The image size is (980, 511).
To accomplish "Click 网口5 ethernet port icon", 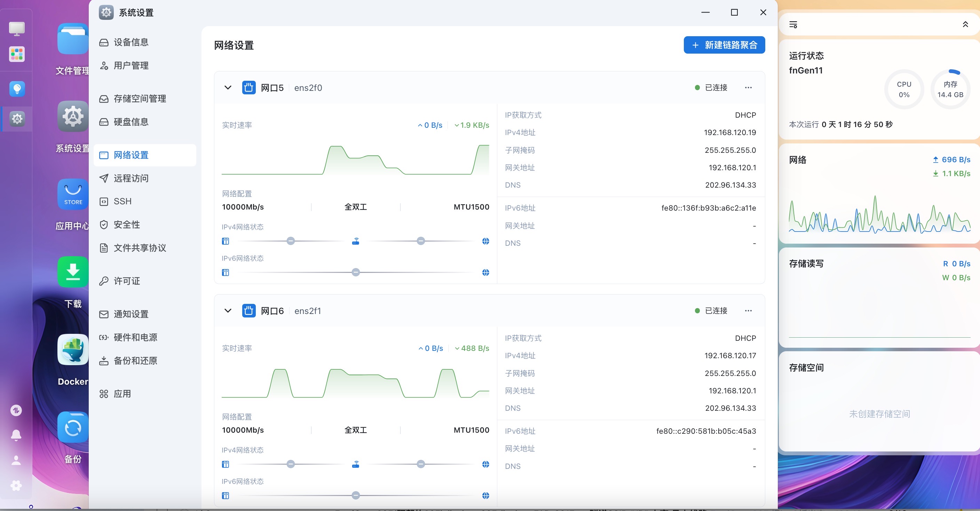I will pyautogui.click(x=249, y=88).
